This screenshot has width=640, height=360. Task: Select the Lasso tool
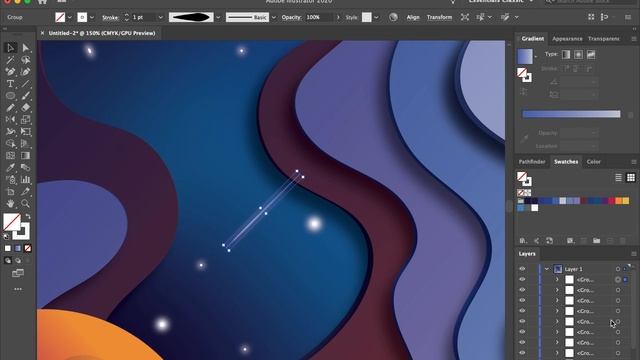(25, 60)
